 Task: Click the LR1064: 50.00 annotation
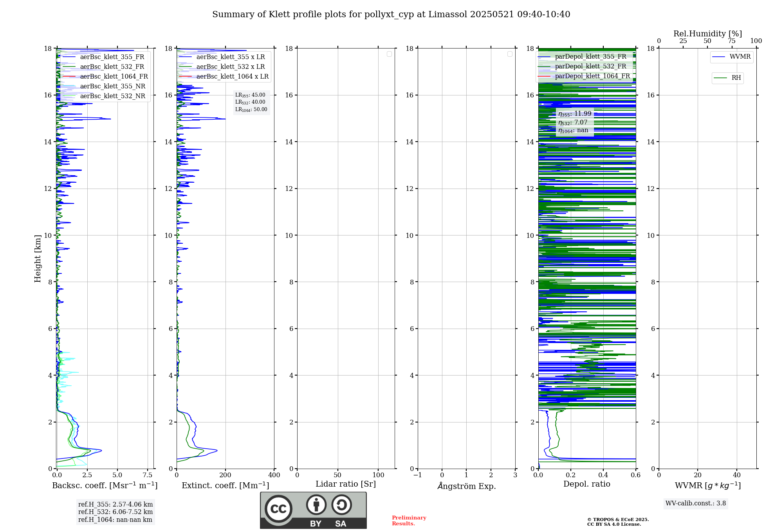pos(251,110)
